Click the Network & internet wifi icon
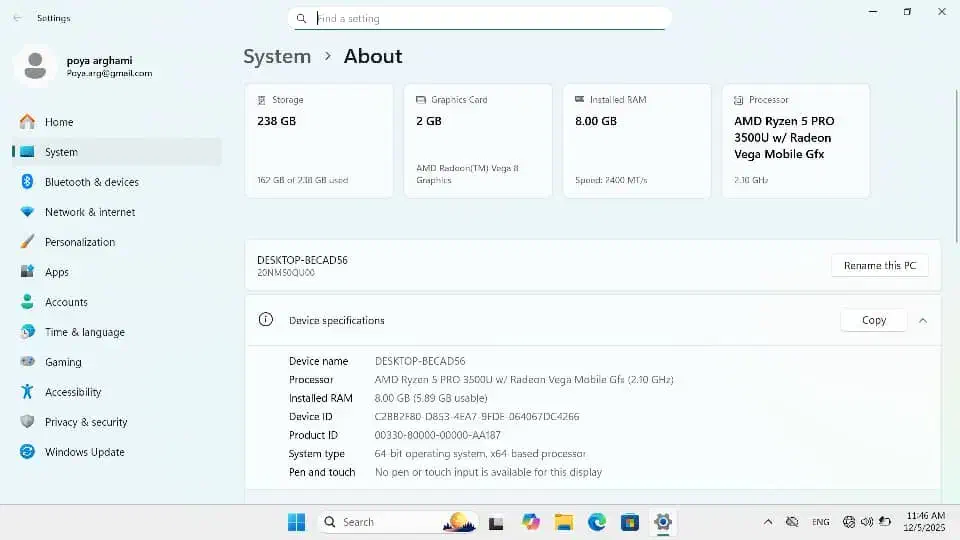The width and height of the screenshot is (960, 540). [x=27, y=212]
